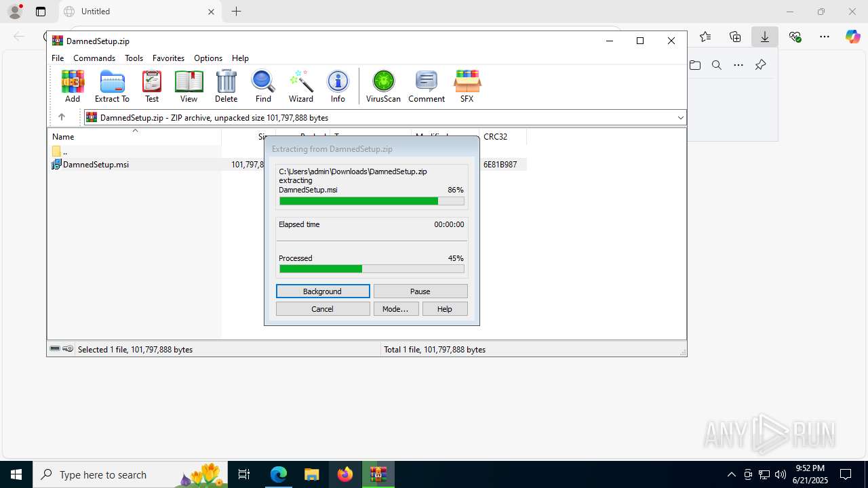868x488 pixels.
Task: Pin the downloads panel
Action: [760, 65]
